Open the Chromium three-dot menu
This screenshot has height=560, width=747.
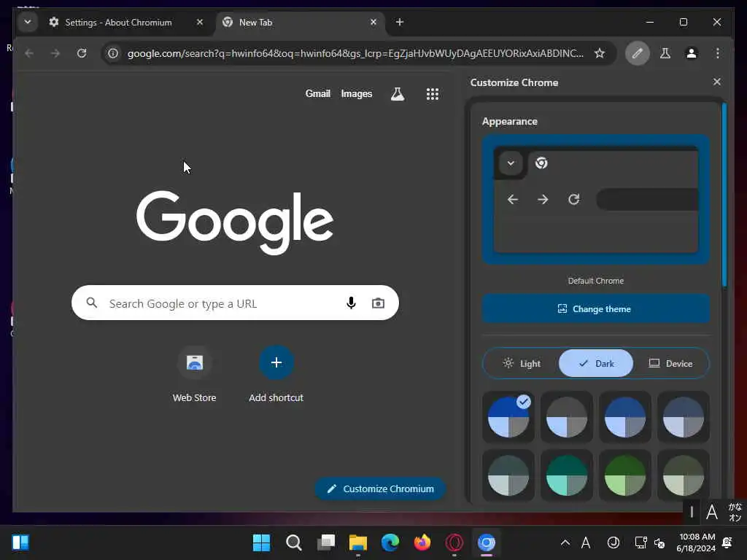[718, 53]
